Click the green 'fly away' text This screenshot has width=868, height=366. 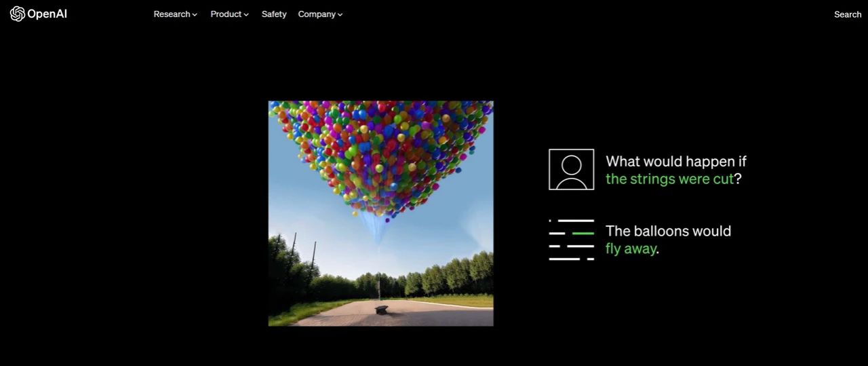pyautogui.click(x=631, y=249)
